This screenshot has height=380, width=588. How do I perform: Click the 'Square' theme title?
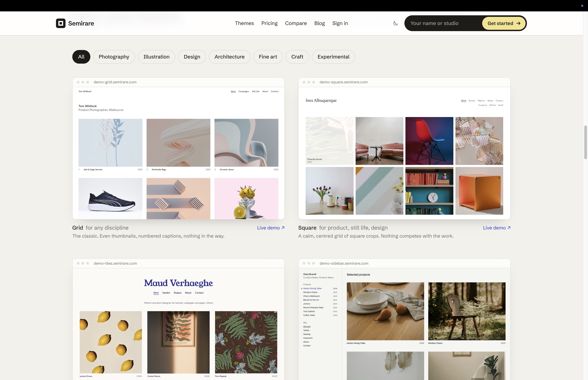click(x=307, y=228)
